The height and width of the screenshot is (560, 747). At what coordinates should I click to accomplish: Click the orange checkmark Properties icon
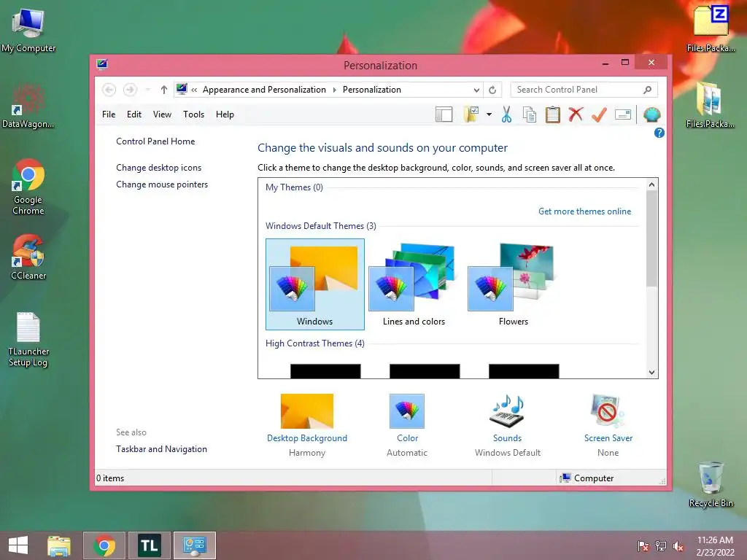(x=600, y=114)
